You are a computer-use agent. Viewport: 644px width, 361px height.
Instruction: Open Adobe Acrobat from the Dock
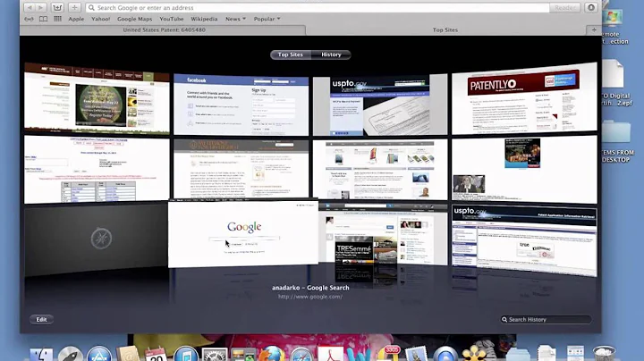tap(331, 354)
